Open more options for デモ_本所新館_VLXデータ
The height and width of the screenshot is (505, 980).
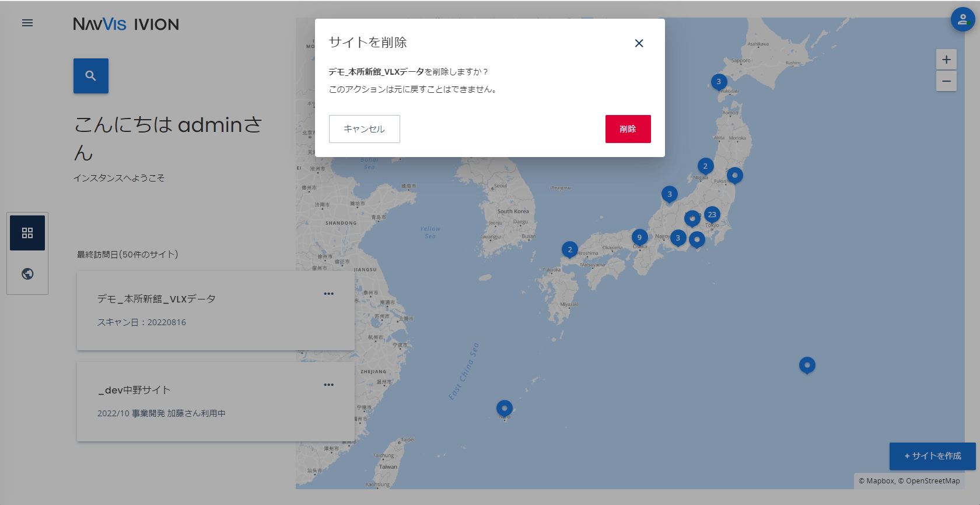[329, 294]
